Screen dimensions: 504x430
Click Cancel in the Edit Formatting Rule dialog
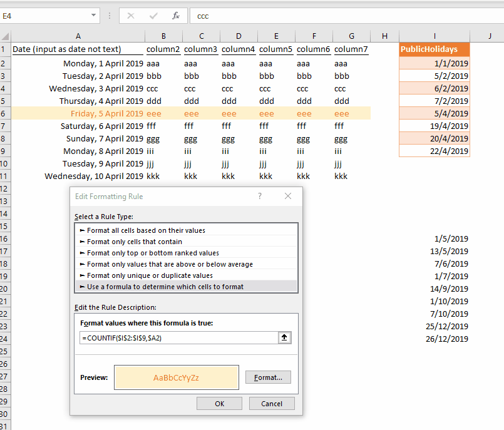[x=272, y=403]
